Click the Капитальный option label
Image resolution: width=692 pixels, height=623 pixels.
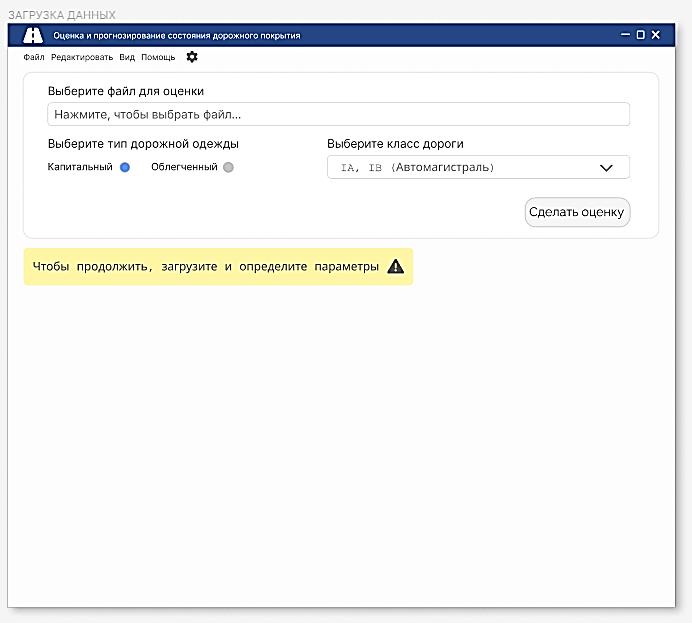[80, 167]
